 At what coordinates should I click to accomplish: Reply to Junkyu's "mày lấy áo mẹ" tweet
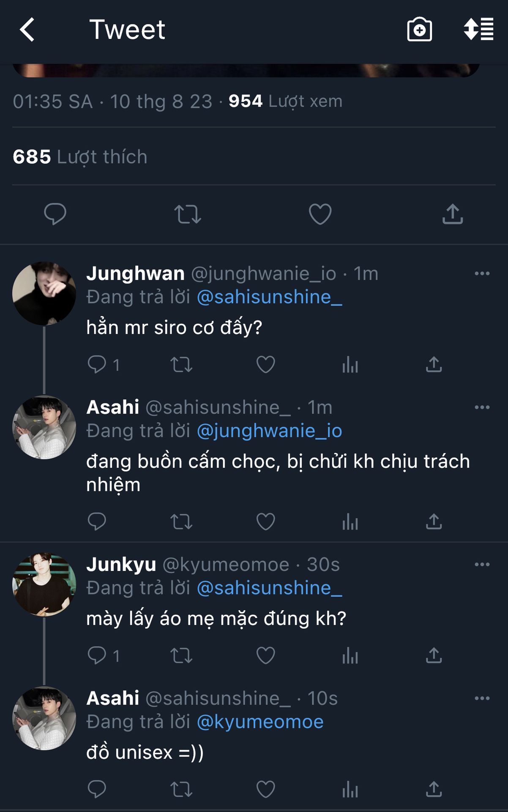(97, 656)
